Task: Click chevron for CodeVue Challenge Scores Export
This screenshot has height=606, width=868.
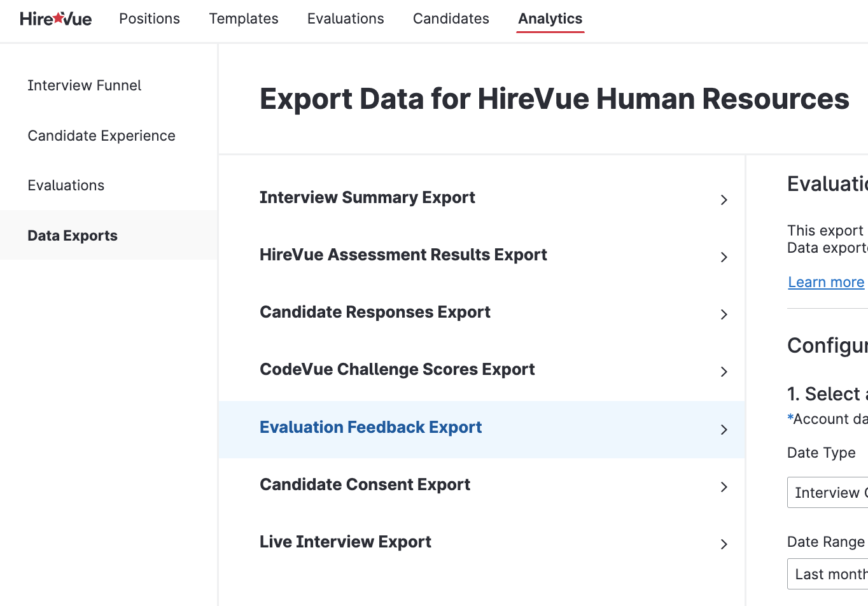Action: 724,372
